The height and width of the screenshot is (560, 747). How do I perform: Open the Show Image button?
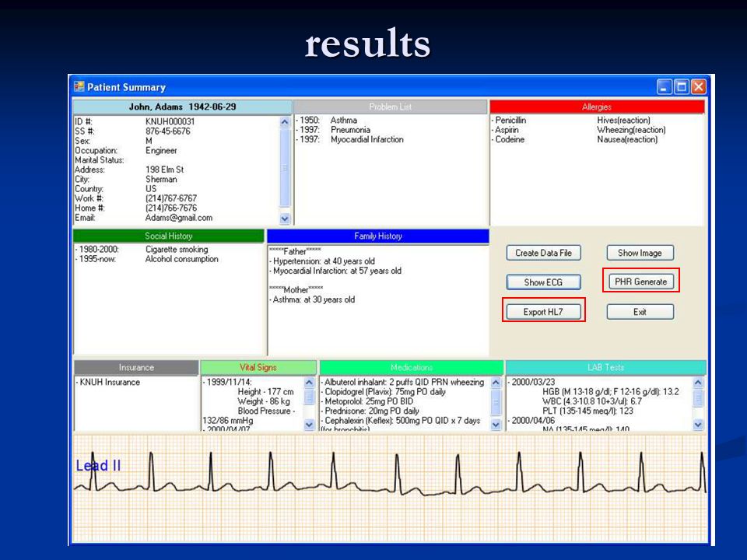(x=640, y=253)
